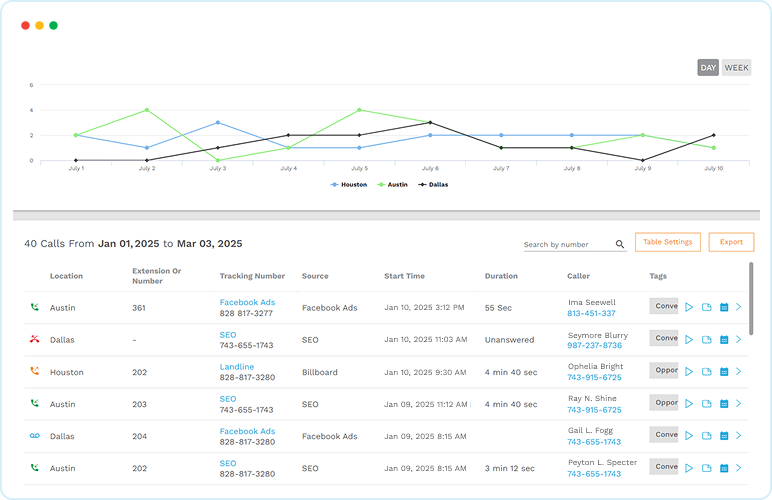
Task: Click Oppor tag in Ray N. Shine row
Action: (664, 403)
